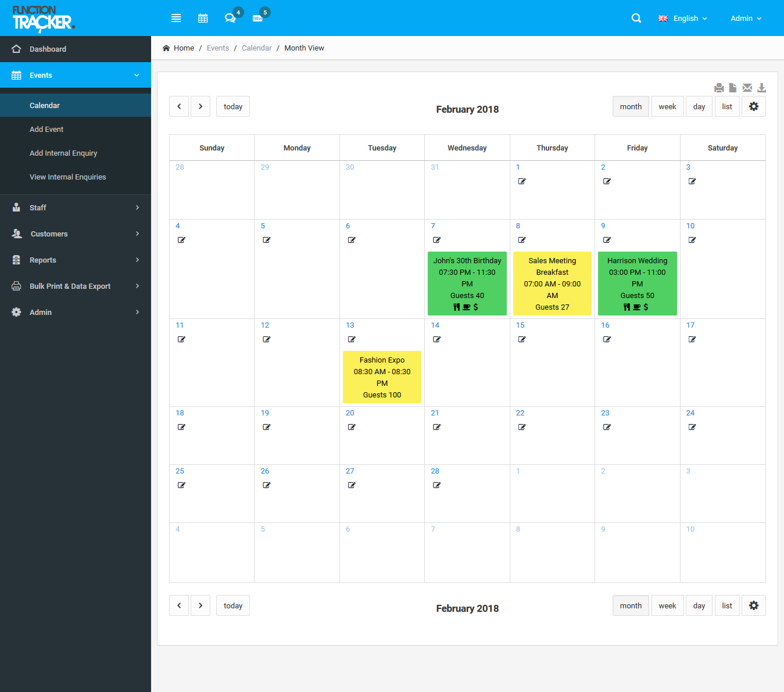Switch to list view at top
Screen dimensions: 784x692
727,106
